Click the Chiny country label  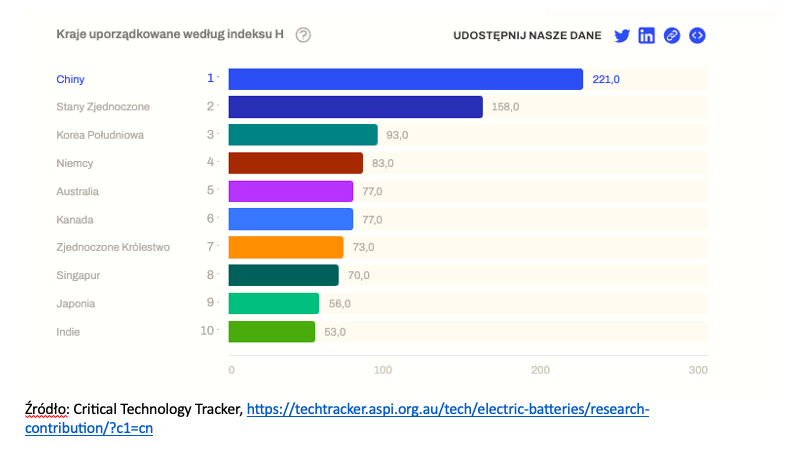point(73,78)
